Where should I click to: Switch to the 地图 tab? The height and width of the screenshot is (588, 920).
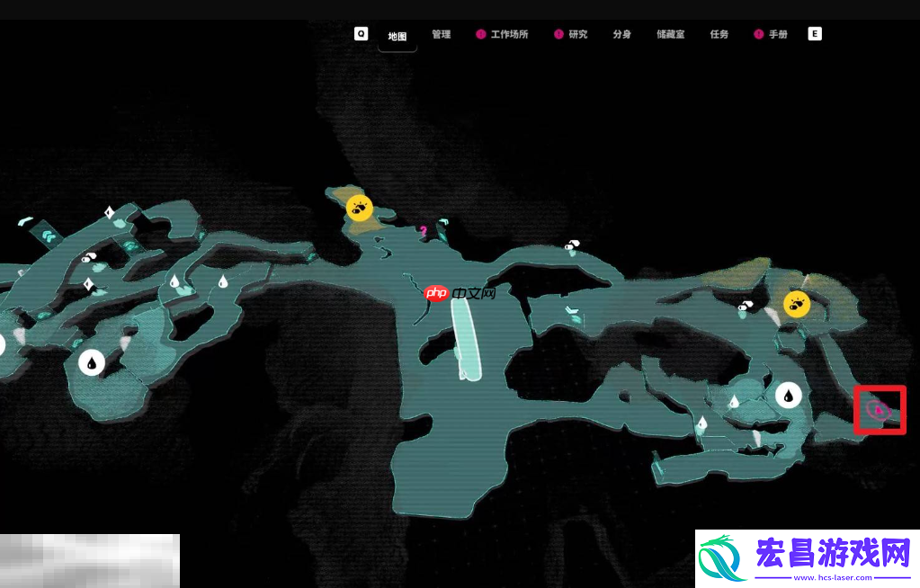pyautogui.click(x=397, y=36)
